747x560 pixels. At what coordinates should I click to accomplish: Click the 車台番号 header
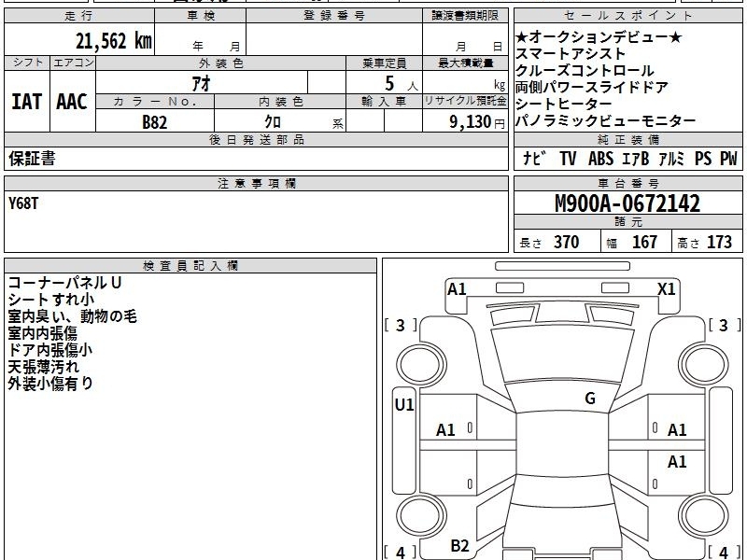pos(627,183)
